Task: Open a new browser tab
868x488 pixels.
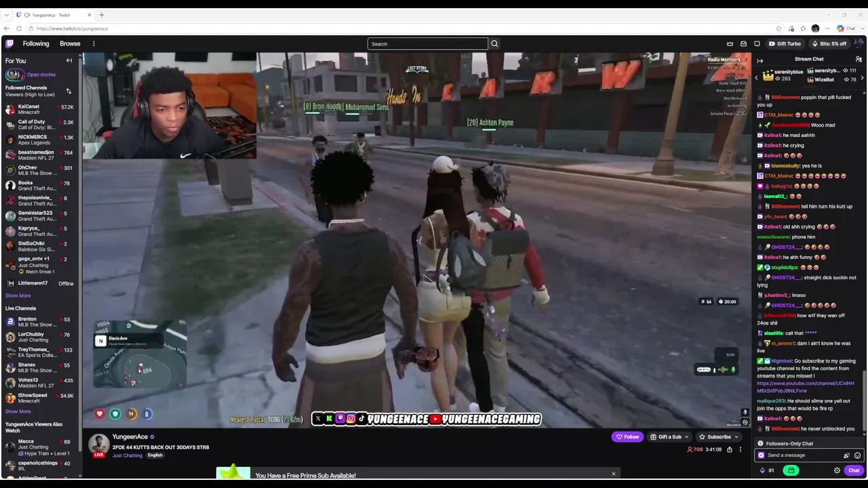Action: point(102,15)
